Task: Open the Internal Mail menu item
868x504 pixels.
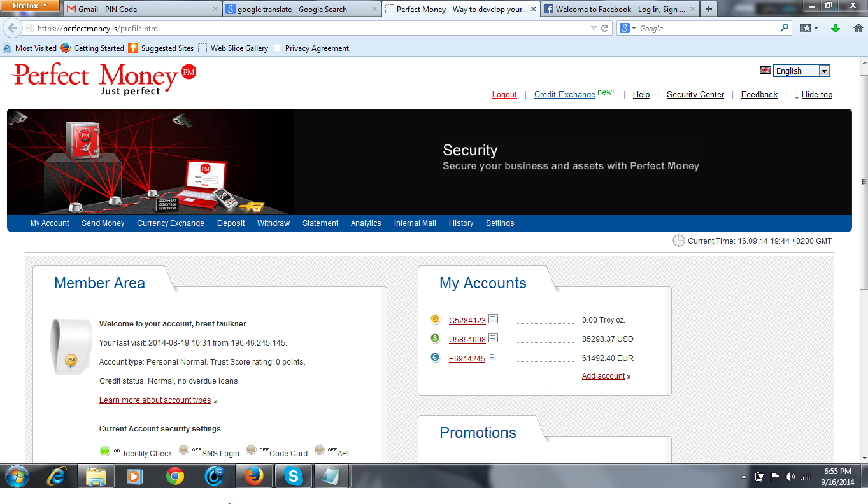Action: click(x=415, y=223)
